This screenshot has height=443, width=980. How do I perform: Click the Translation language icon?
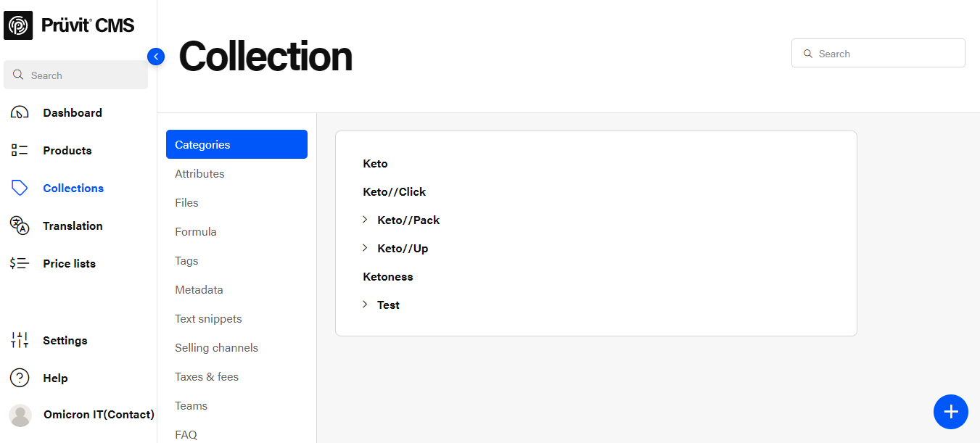[20, 226]
